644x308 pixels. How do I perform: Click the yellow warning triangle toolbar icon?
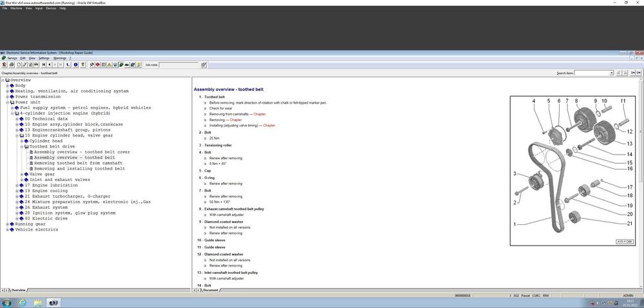[x=109, y=65]
